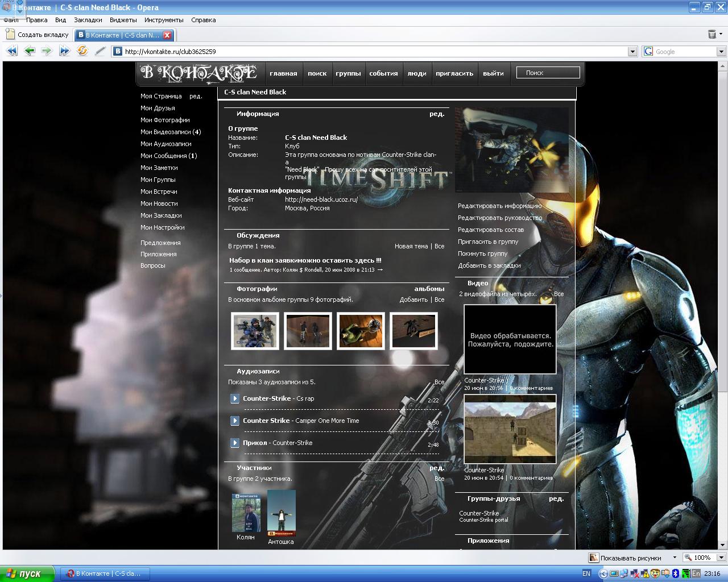Image resolution: width=728 pixels, height=582 pixels.
Task: Open the address bar history dropdown
Action: tap(632, 51)
